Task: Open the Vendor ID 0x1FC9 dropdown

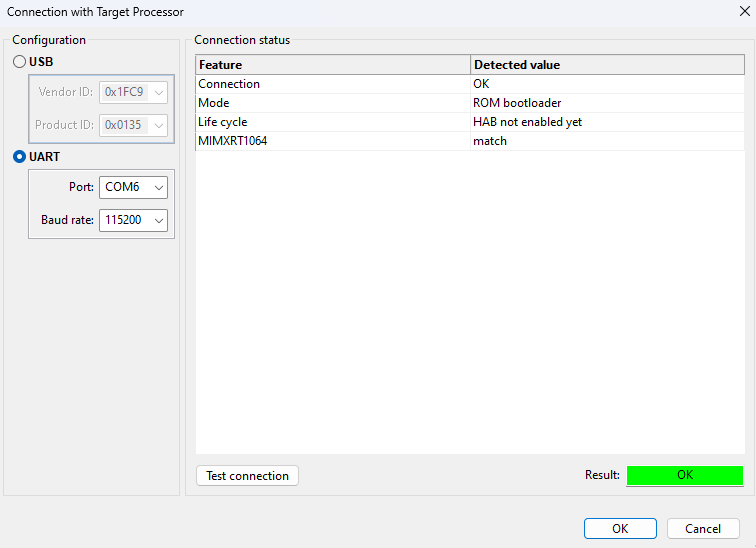Action: click(133, 92)
